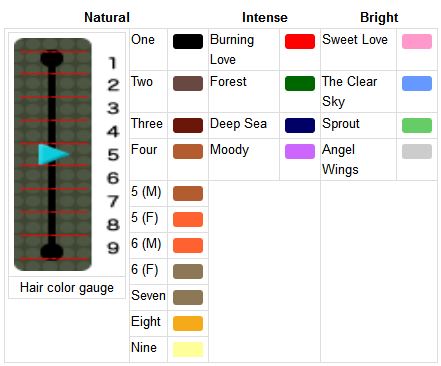Click the Two label in Natural column
This screenshot has width=441, height=366.
142,82
